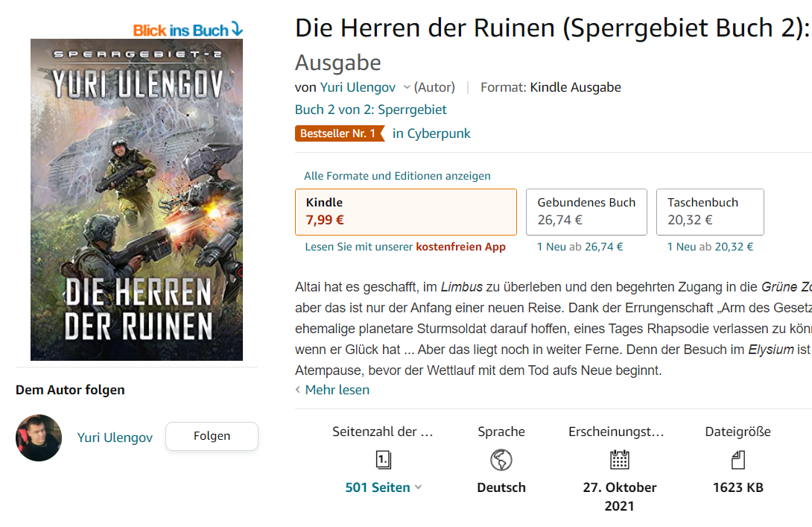812x527 pixels.
Task: Click the Bestseller Nr. 1 badge
Action: (340, 133)
